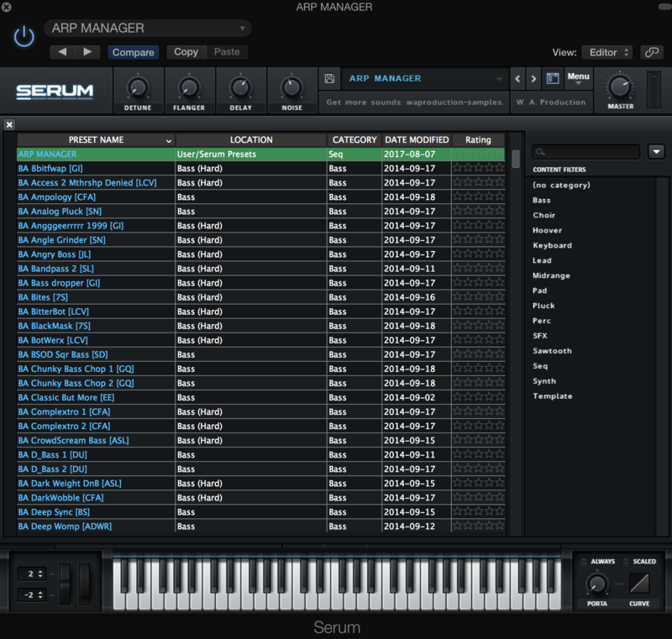Click the plugin power bypass icon
This screenshot has width=672, height=639.
tap(24, 36)
